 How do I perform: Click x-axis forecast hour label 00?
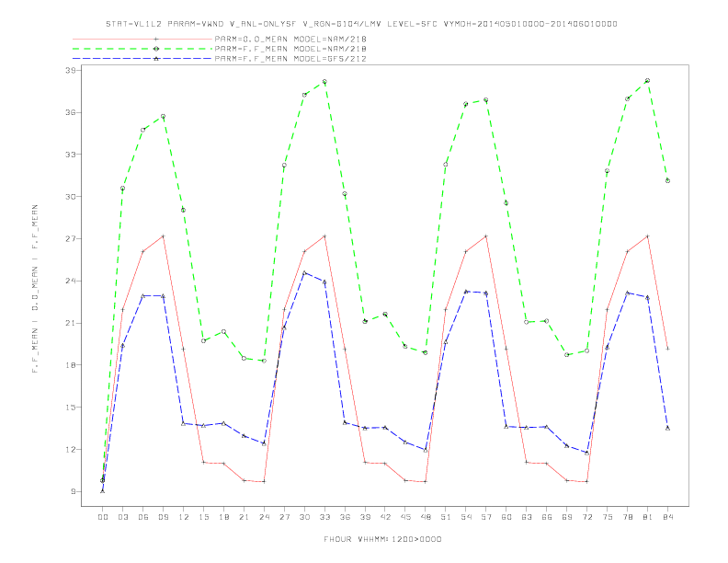tap(103, 517)
